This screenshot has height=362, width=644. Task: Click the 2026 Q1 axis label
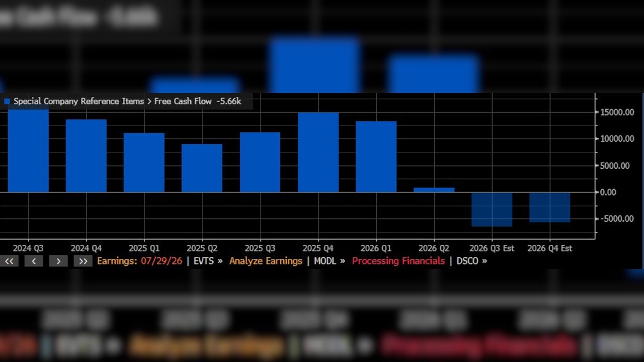(376, 248)
